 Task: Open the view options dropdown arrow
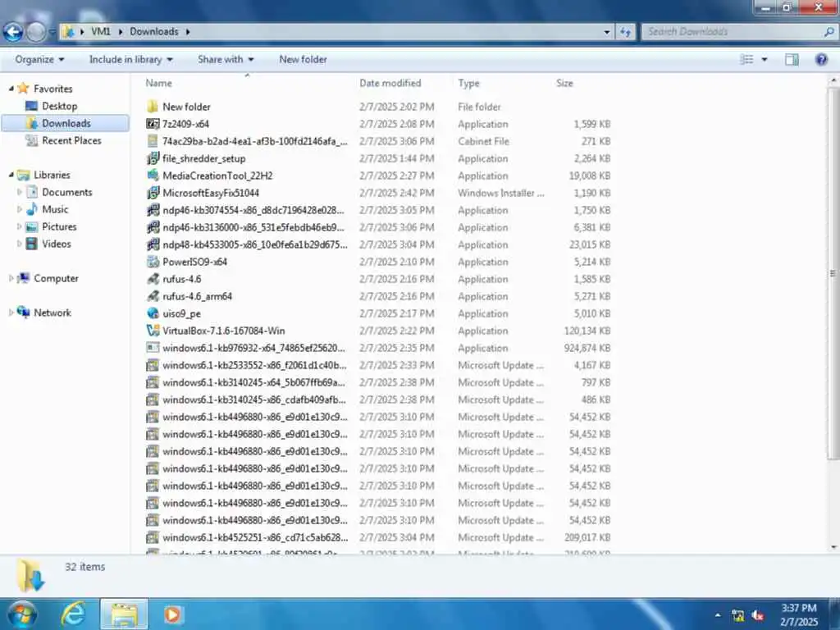[x=765, y=59]
